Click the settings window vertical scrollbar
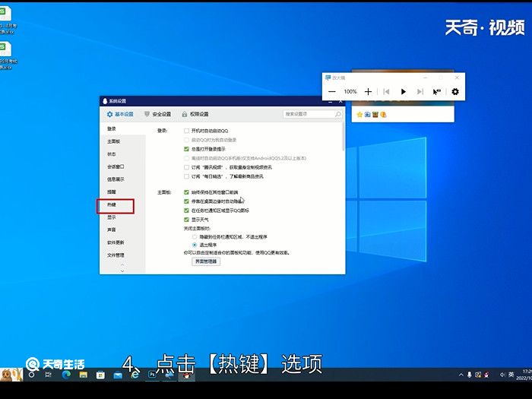Viewport: 532px width, 399px height. (344, 136)
